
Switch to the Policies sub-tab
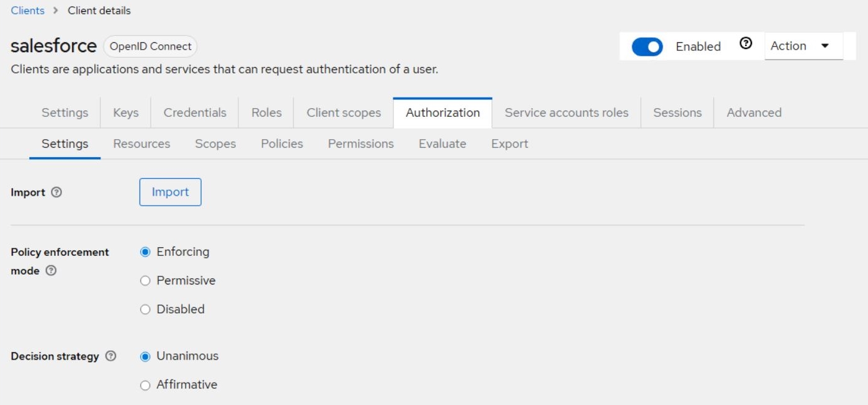click(x=282, y=143)
